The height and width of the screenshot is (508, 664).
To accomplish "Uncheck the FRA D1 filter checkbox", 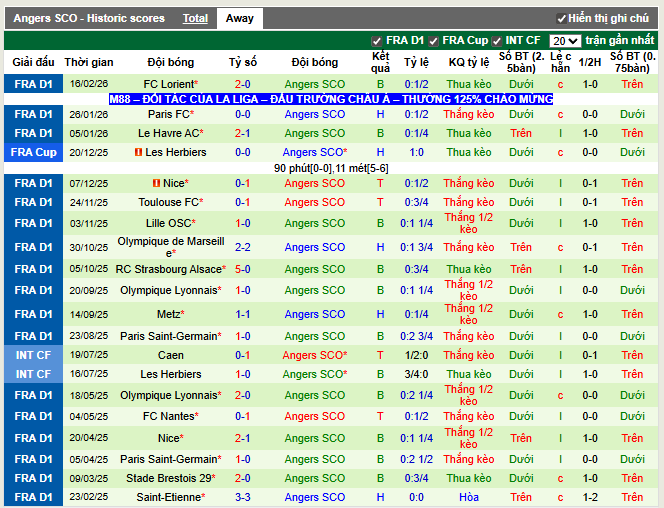I will coord(376,41).
